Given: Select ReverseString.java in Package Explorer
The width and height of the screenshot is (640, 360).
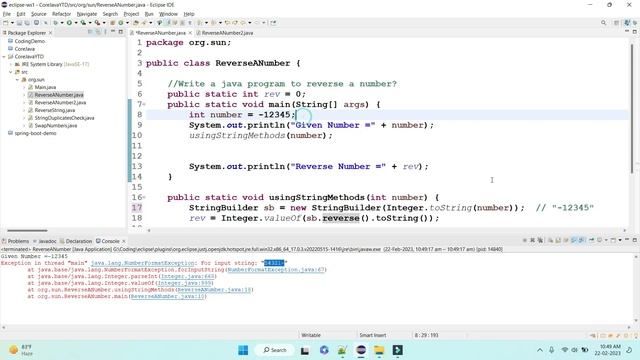Looking at the screenshot, I should pyautogui.click(x=54, y=110).
